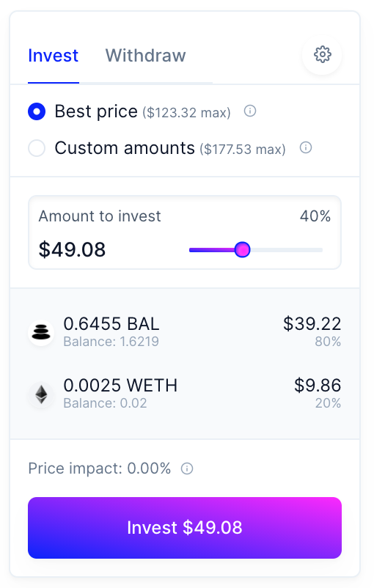Click the Price impact info icon

pos(187,468)
